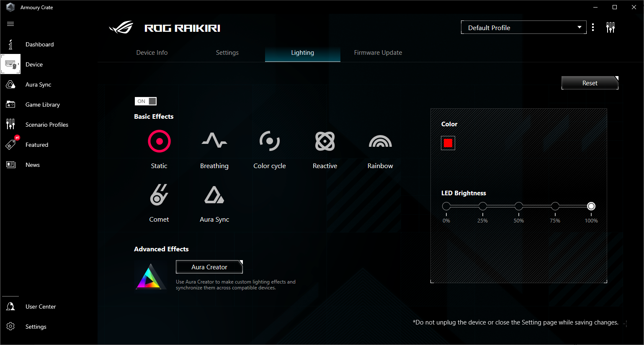Click the Breathing effect label
Screen dimensions: 644x345
pos(214,166)
